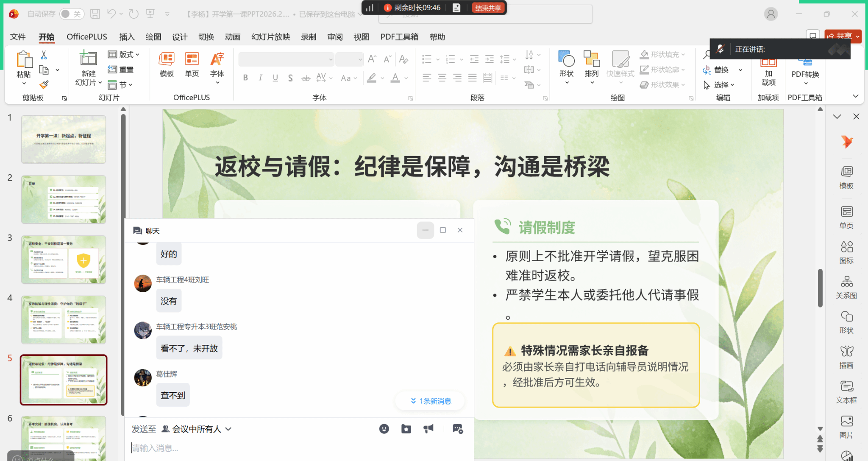Viewport: 868px width, 461px height.
Task: Open the font name combo box
Action: tap(287, 59)
